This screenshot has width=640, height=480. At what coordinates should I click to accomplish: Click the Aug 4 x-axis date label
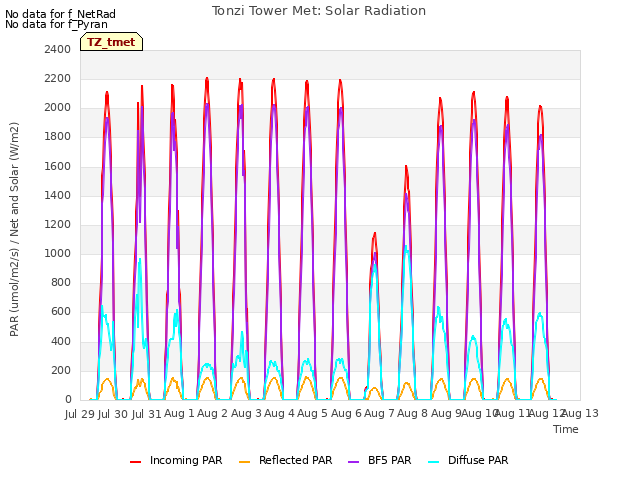click(279, 413)
